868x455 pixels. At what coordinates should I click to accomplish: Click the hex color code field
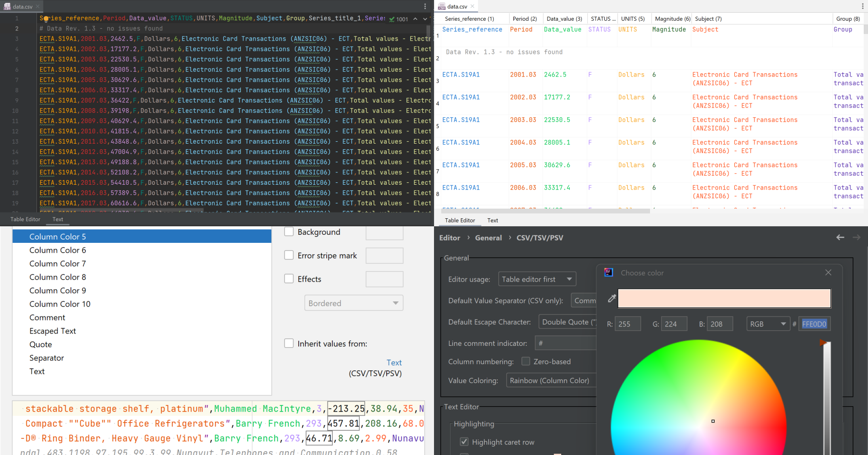point(815,324)
